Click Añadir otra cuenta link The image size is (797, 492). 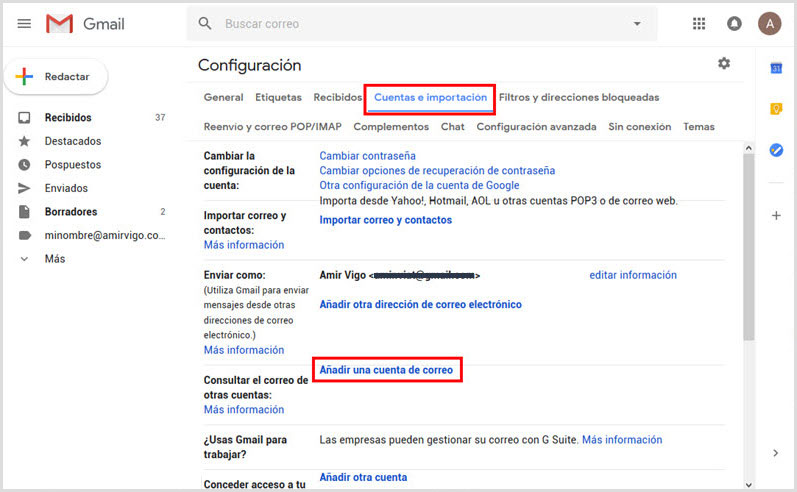363,477
